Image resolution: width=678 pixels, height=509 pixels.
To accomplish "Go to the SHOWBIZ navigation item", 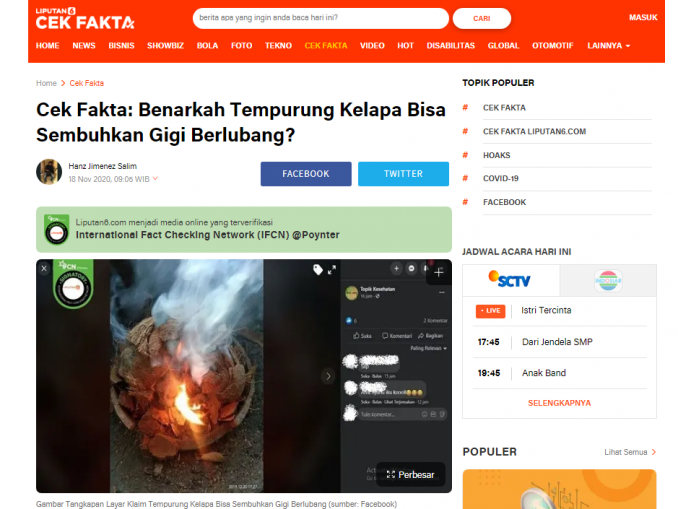I will (165, 46).
